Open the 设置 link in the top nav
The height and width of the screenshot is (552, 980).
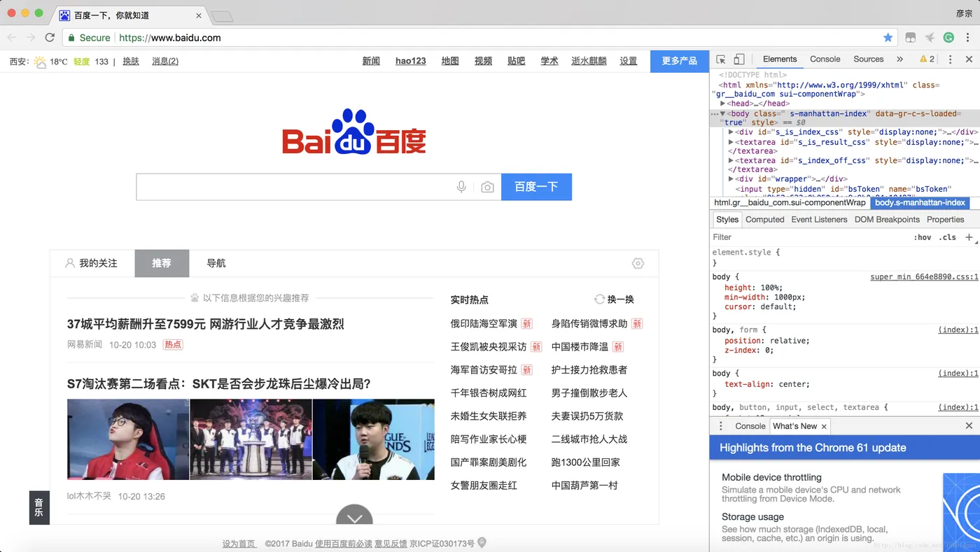click(629, 62)
